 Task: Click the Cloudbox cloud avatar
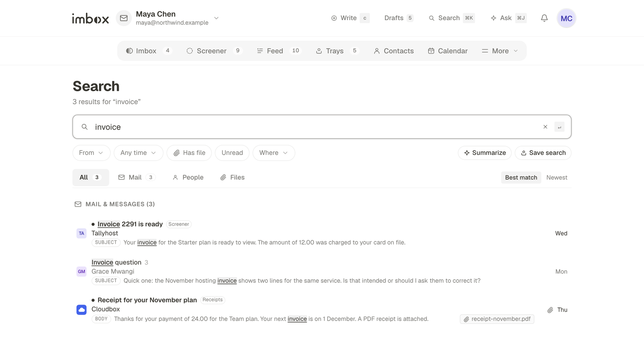tap(81, 310)
